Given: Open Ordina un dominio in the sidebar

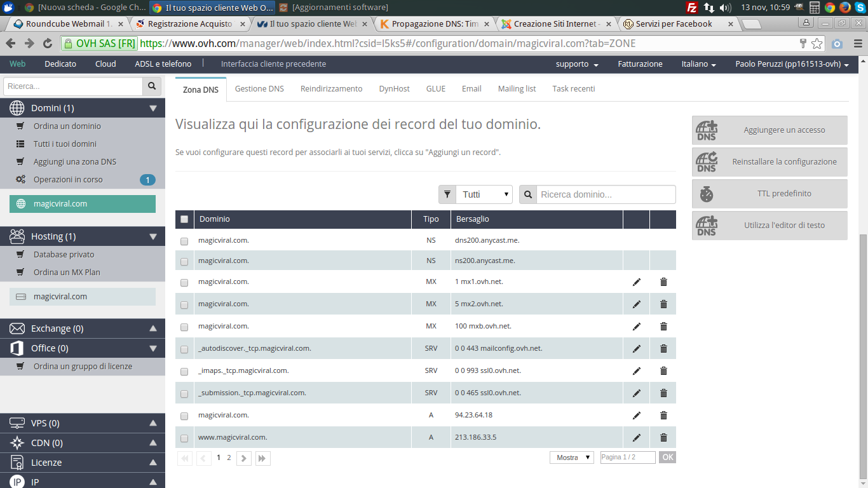Looking at the screenshot, I should click(x=67, y=126).
